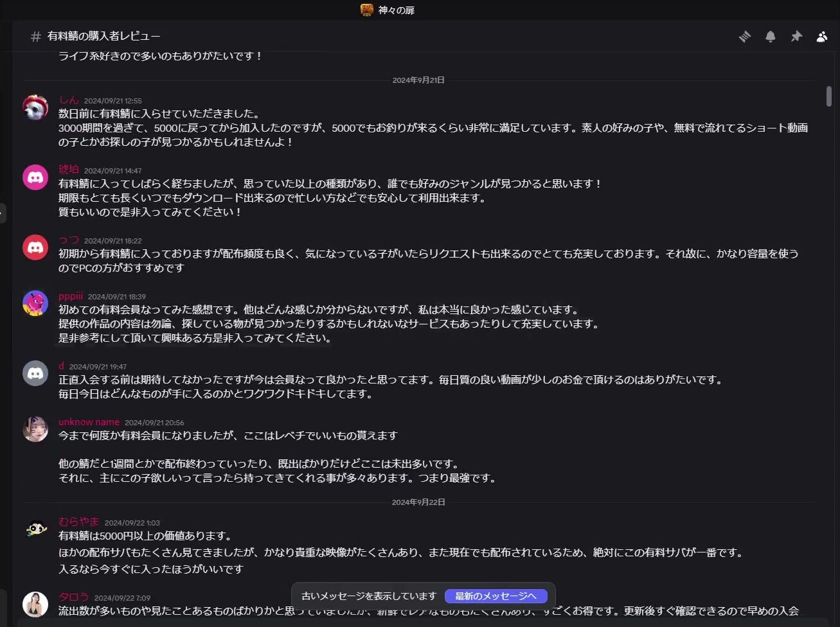Click username しん
This screenshot has width=840, height=627.
pos(69,100)
